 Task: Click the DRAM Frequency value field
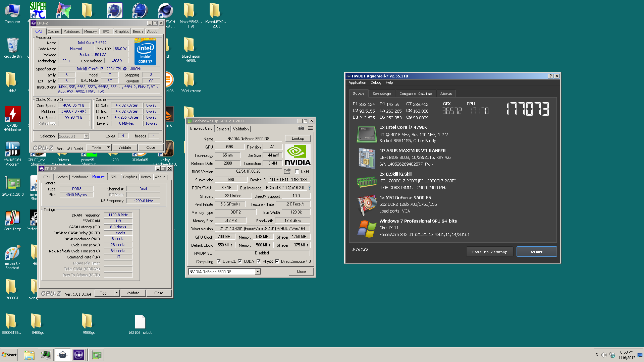click(118, 215)
